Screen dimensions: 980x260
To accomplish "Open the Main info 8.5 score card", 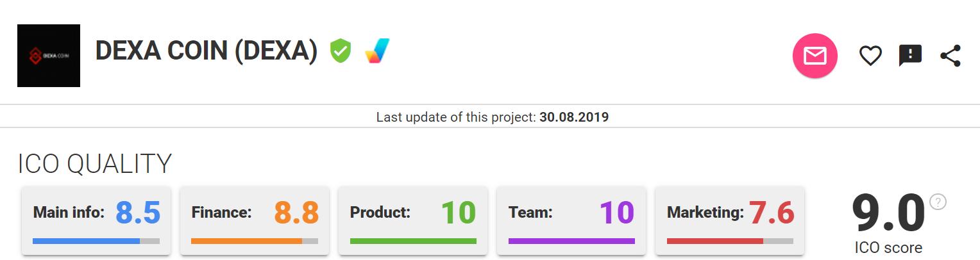I will (x=96, y=221).
